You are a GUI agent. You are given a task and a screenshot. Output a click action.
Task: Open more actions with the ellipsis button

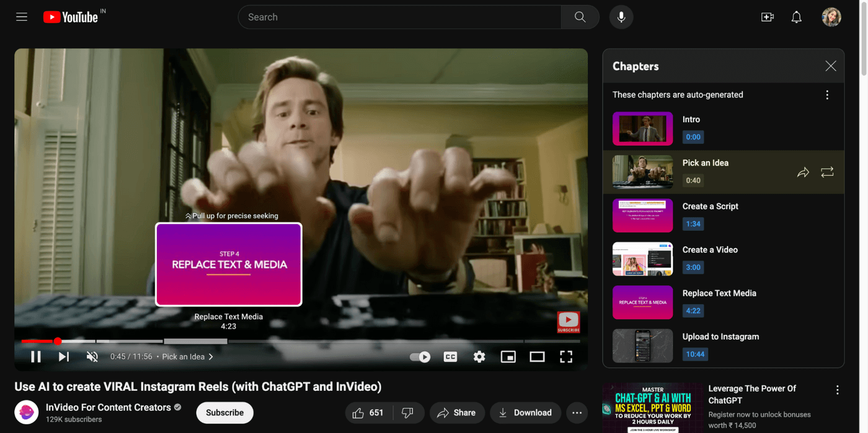point(576,413)
